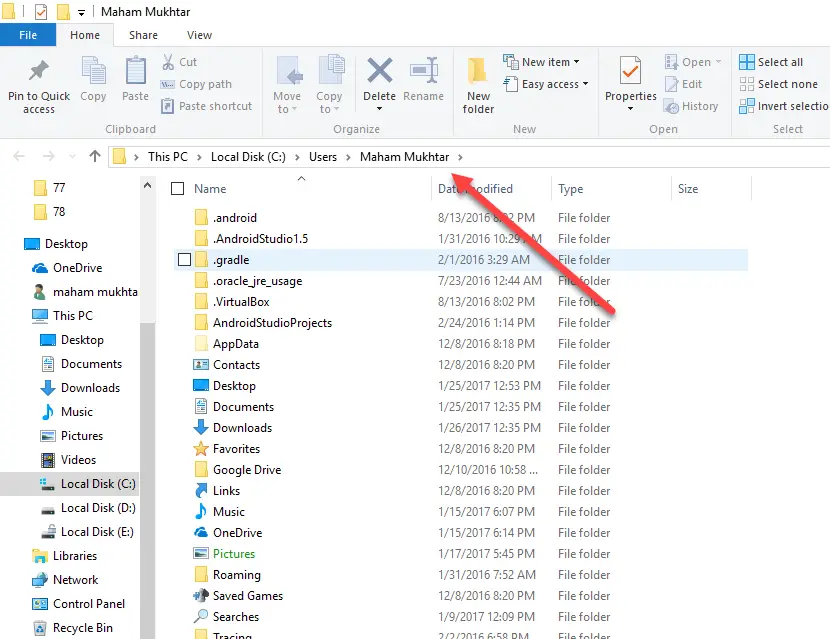The width and height of the screenshot is (830, 639).
Task: Click new folder icon in quick access toolbar
Action: pos(63,12)
